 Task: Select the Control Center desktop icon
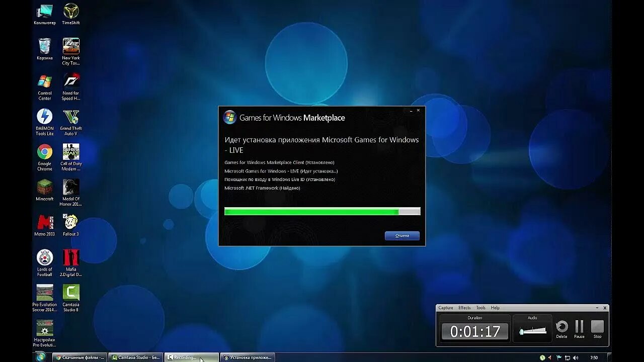pos(44,87)
